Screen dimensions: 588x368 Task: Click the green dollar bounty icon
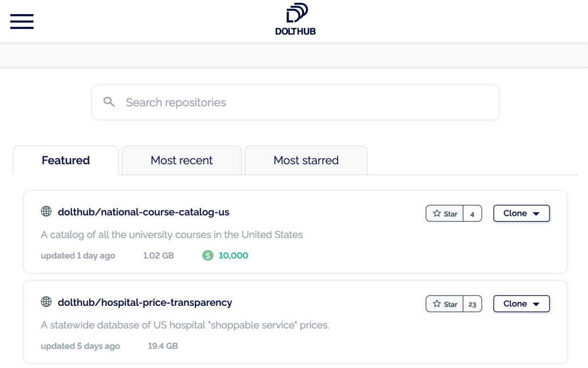click(x=208, y=255)
